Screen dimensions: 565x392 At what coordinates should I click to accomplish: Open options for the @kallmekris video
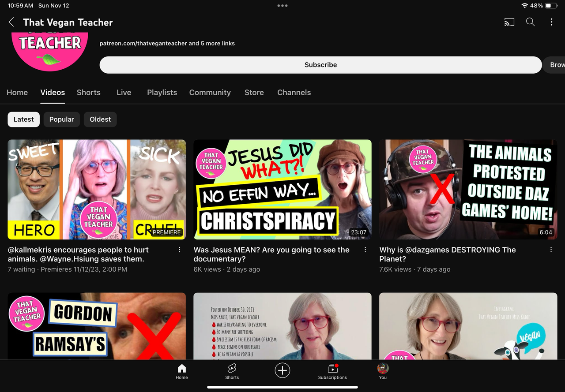180,250
